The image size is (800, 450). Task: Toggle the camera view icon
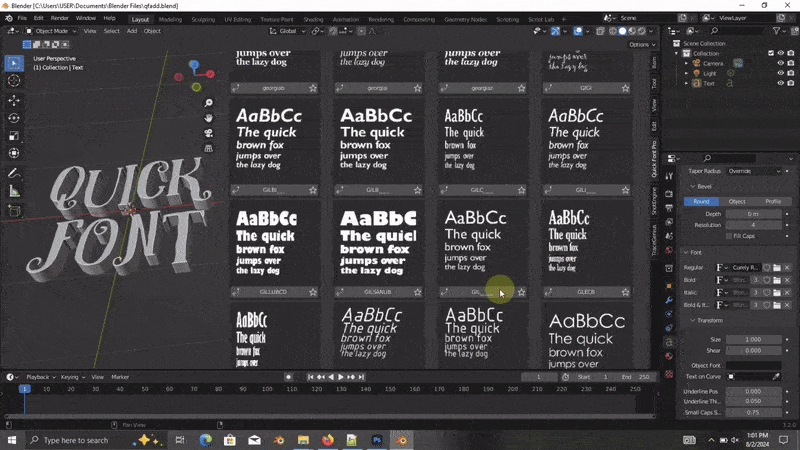(x=209, y=133)
